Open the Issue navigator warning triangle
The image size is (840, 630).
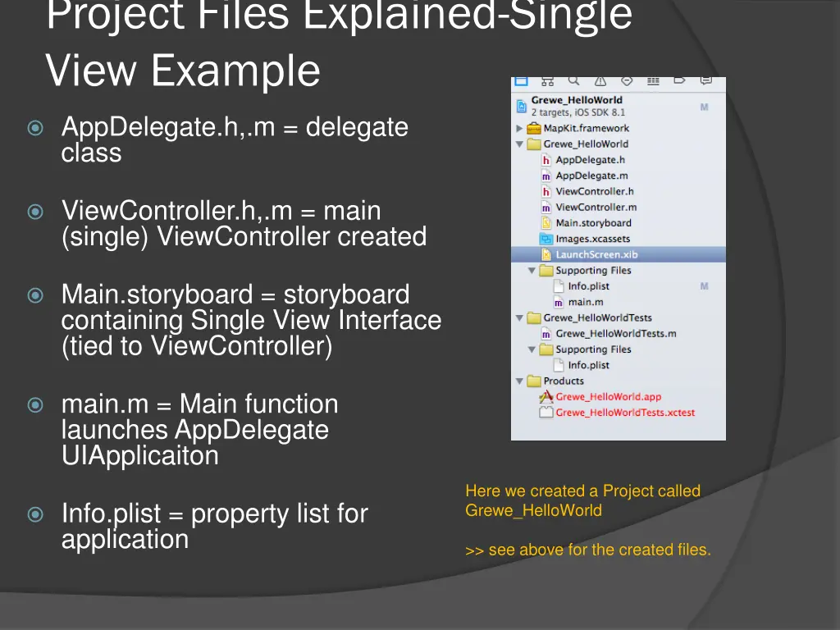tap(600, 81)
